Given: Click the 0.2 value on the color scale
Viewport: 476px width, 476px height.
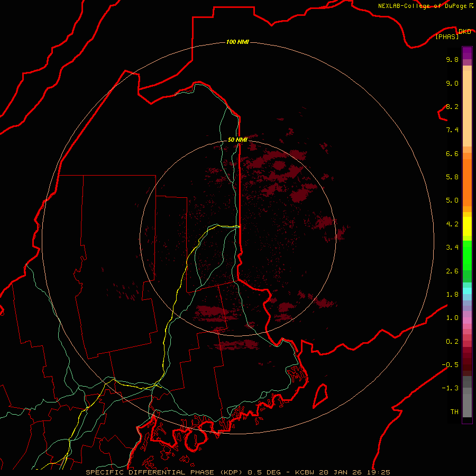Looking at the screenshot, I should tap(452, 342).
